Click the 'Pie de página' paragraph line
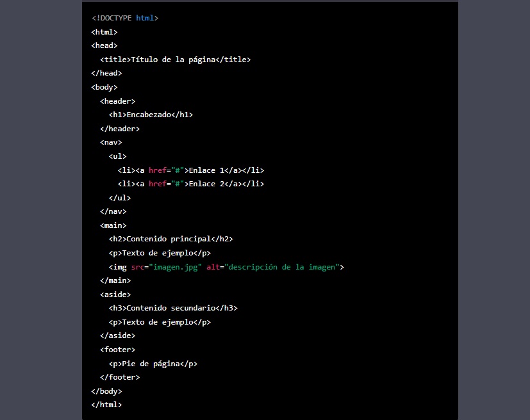The image size is (530, 420). coord(153,364)
